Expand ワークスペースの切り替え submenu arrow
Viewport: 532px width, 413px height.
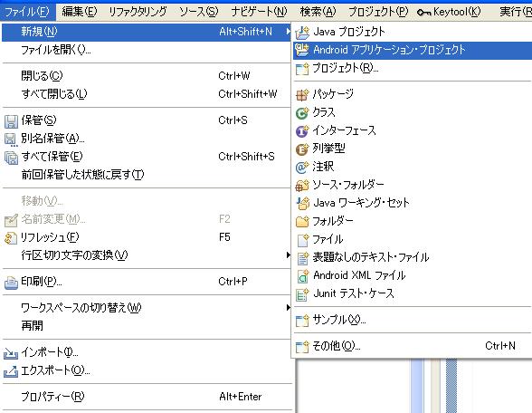[288, 307]
